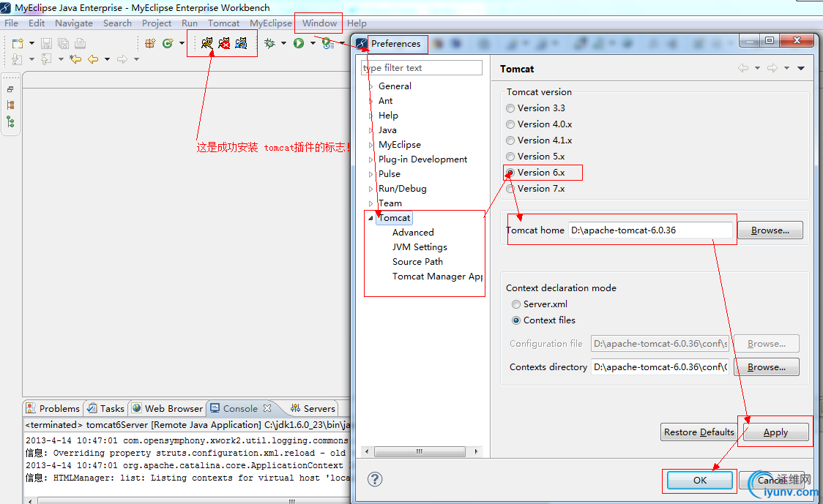Image resolution: width=823 pixels, height=504 pixels.
Task: Click the Tomcat home path field
Action: click(x=650, y=230)
